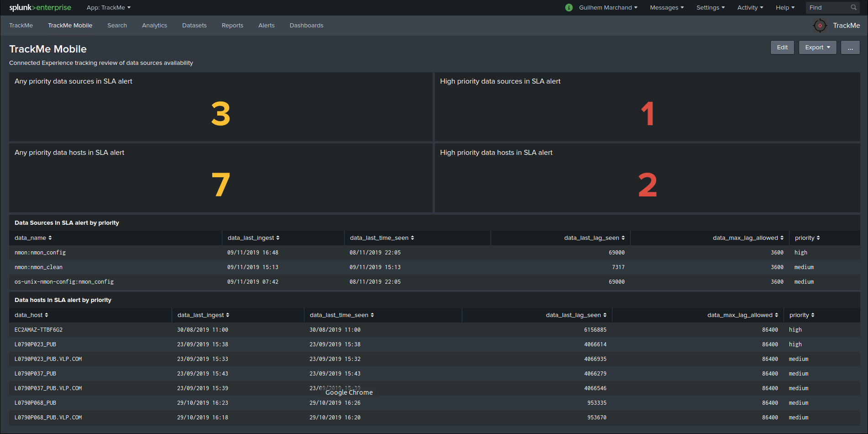This screenshot has width=868, height=434.
Task: Click lag value 6156885 for EC2AMAZ-TTBF6G2
Action: point(596,330)
